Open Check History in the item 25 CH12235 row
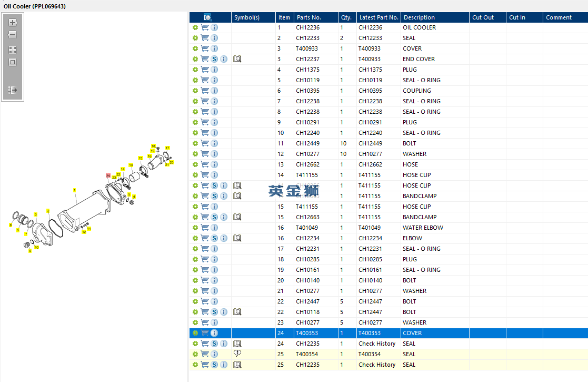 coord(377,365)
